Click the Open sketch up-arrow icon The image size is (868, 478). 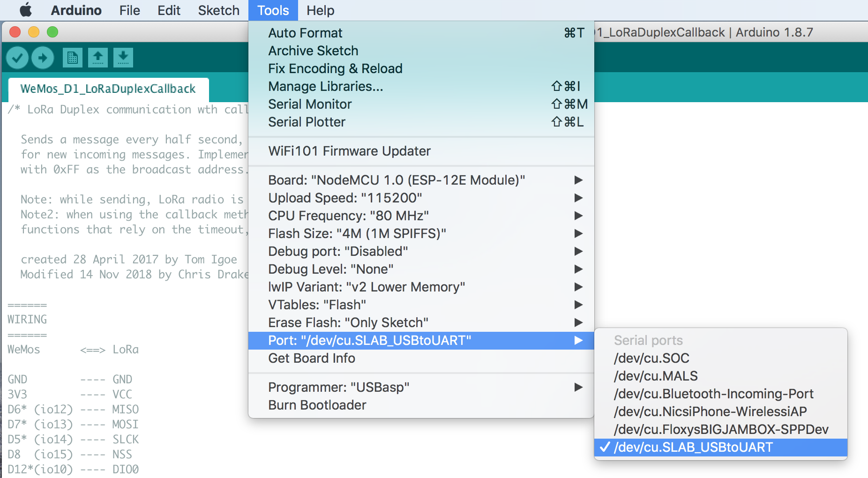pos(97,58)
